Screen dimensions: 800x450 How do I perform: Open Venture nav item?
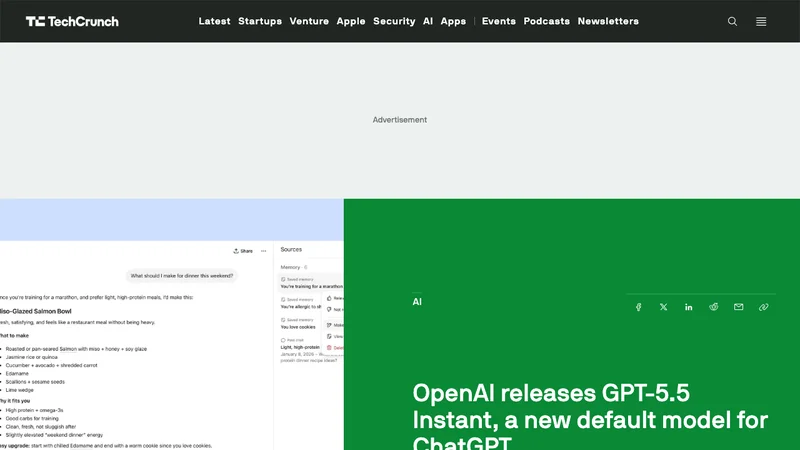[x=309, y=21]
